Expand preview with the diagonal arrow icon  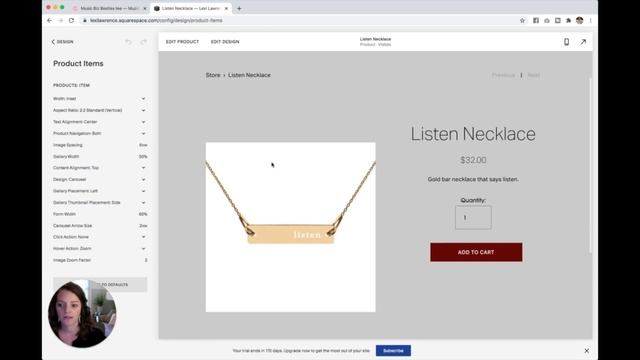pos(583,42)
